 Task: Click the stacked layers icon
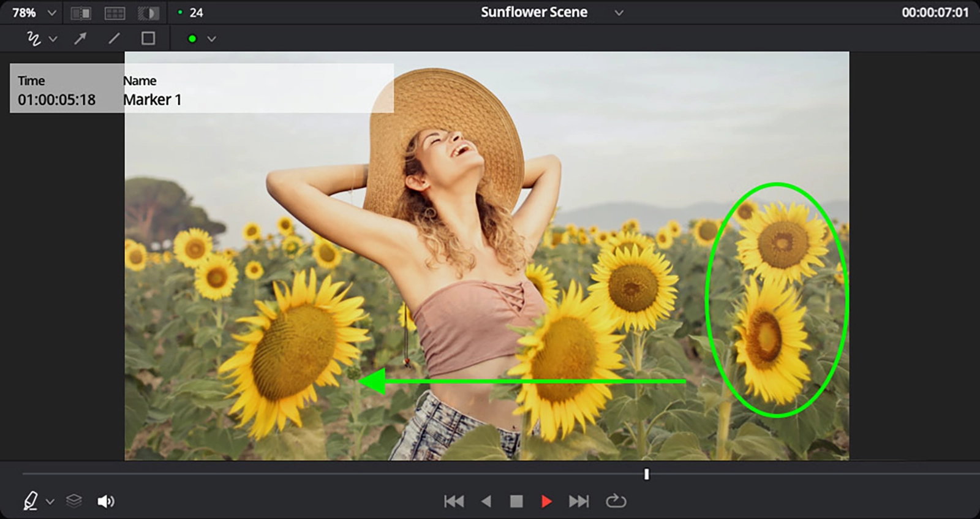[x=74, y=501]
